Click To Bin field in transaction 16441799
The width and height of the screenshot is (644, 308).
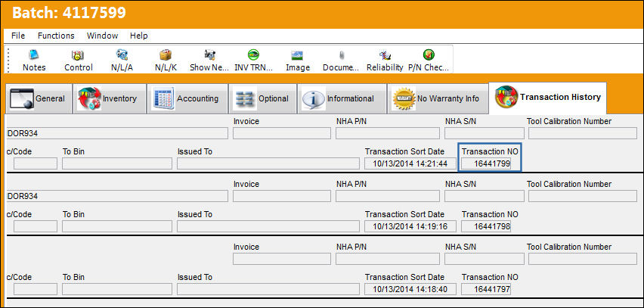117,163
